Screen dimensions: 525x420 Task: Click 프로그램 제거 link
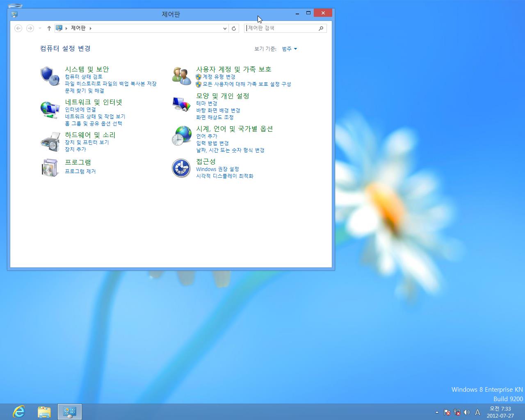tap(80, 171)
